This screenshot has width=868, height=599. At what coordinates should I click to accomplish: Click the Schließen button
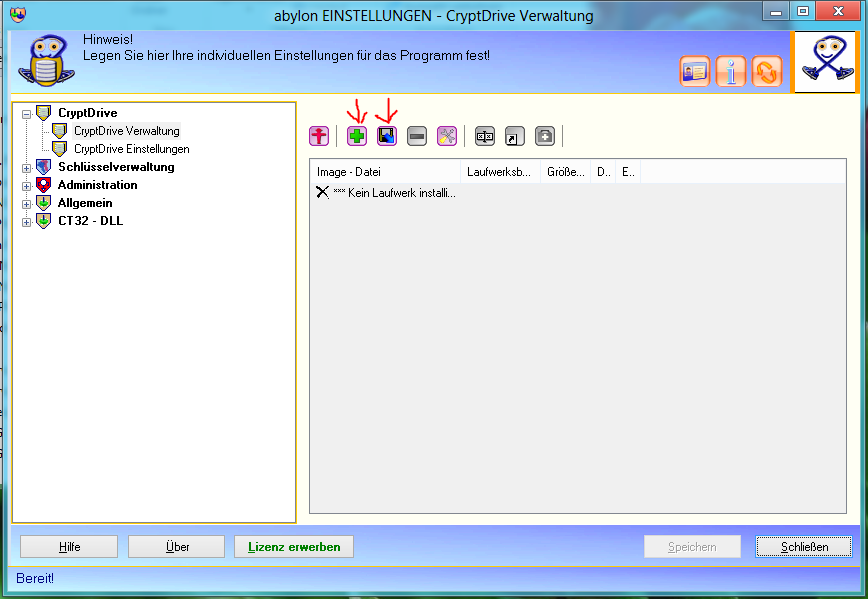pyautogui.click(x=804, y=547)
